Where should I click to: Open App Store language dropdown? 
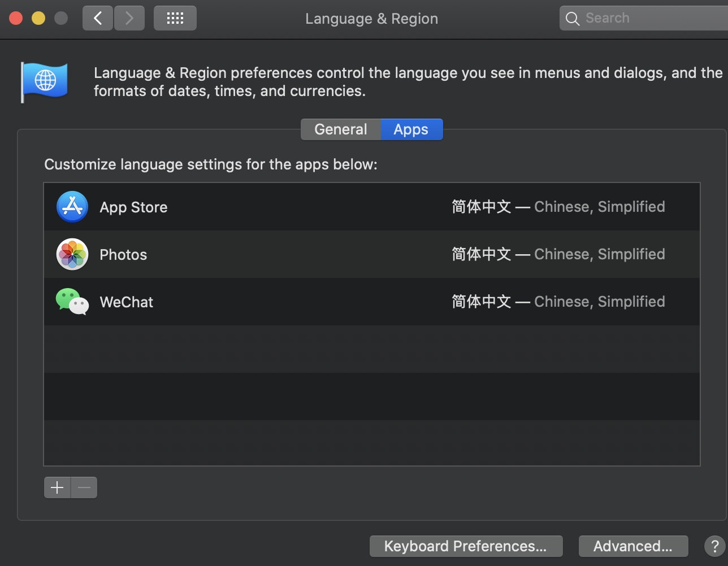tap(558, 207)
